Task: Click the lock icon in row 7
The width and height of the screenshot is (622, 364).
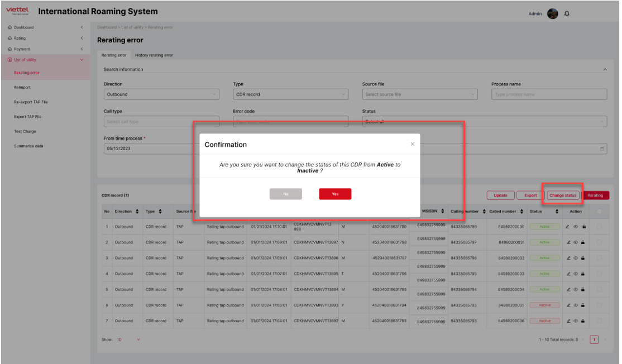Action: pos(583,320)
